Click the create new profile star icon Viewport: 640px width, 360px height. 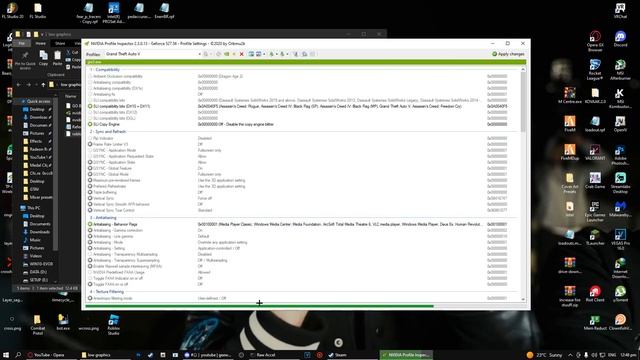[x=234, y=54]
